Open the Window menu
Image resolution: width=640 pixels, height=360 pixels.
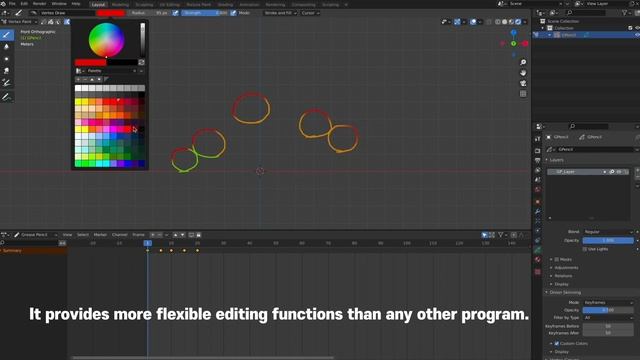click(59, 4)
